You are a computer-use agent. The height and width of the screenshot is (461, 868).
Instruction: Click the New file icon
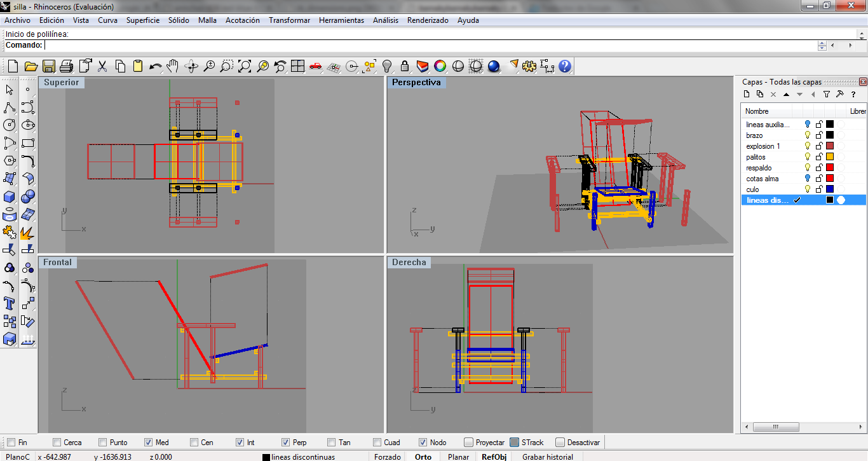pos(13,66)
